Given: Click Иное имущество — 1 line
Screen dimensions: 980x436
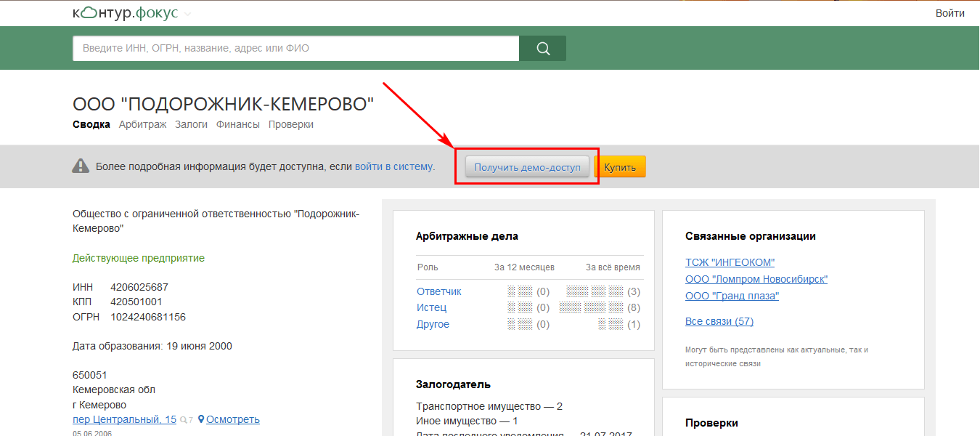Looking at the screenshot, I should pyautogui.click(x=467, y=421).
